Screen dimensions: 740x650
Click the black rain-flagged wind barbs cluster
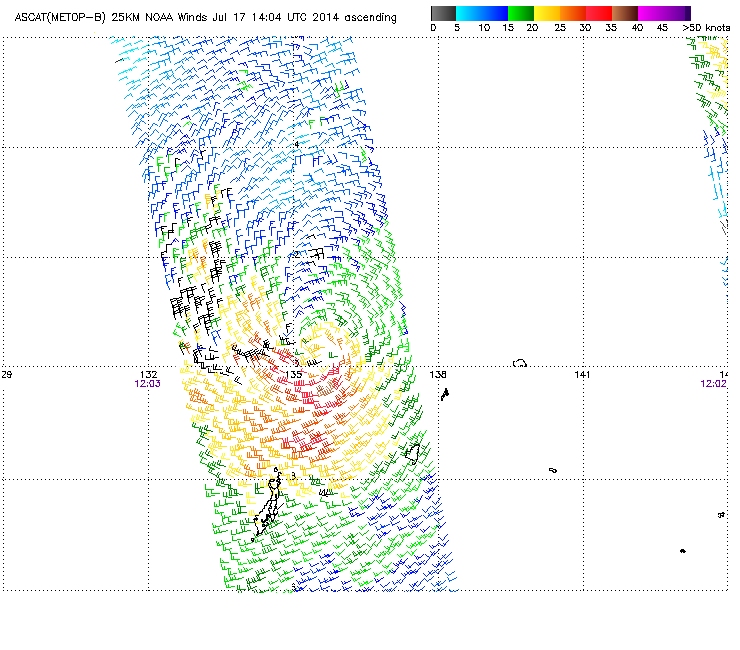[190, 305]
